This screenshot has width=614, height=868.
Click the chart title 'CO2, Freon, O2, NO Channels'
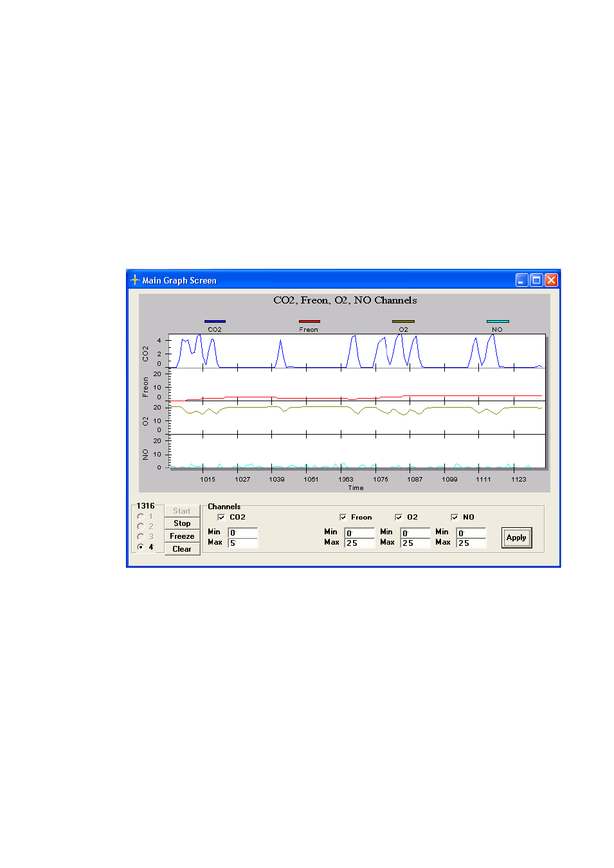(x=345, y=300)
